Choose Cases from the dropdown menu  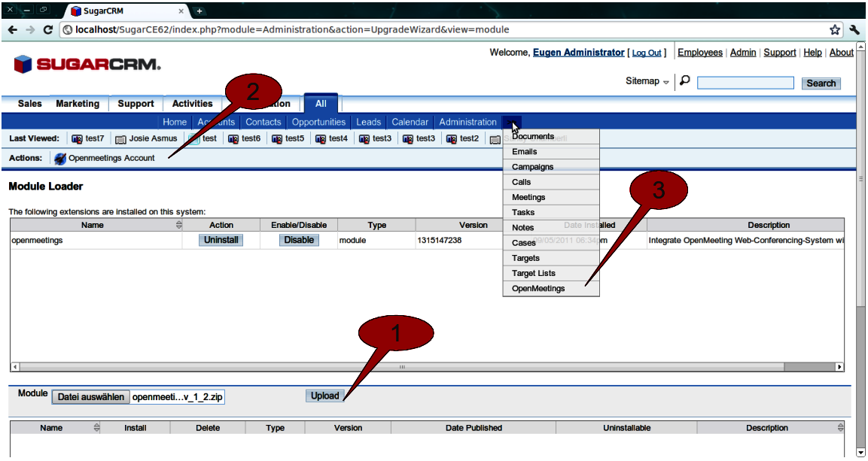pos(551,243)
